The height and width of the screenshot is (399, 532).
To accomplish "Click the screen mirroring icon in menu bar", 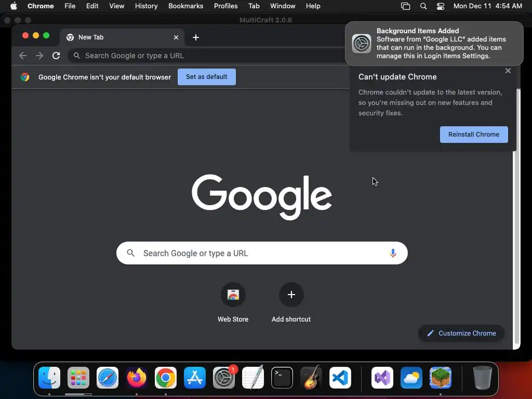I will pyautogui.click(x=405, y=6).
